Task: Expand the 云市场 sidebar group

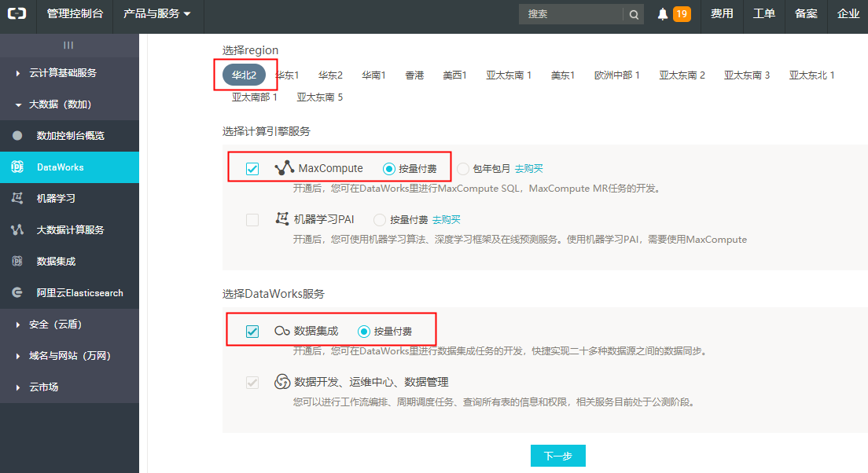Action: coord(70,387)
